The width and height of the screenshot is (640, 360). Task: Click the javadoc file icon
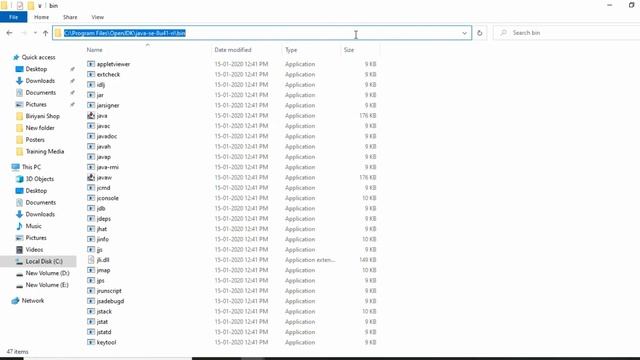[x=91, y=136]
